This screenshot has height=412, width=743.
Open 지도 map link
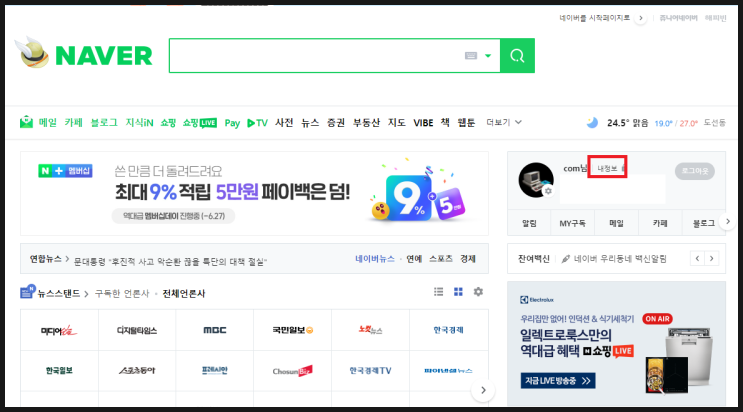coord(397,123)
